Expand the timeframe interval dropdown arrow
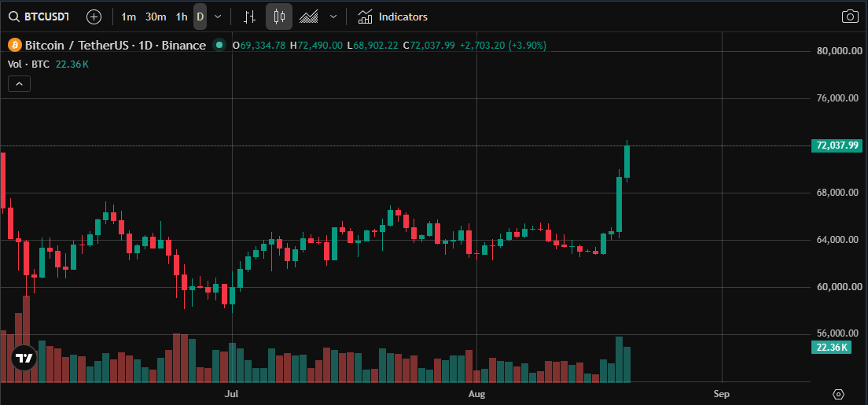 pyautogui.click(x=218, y=17)
